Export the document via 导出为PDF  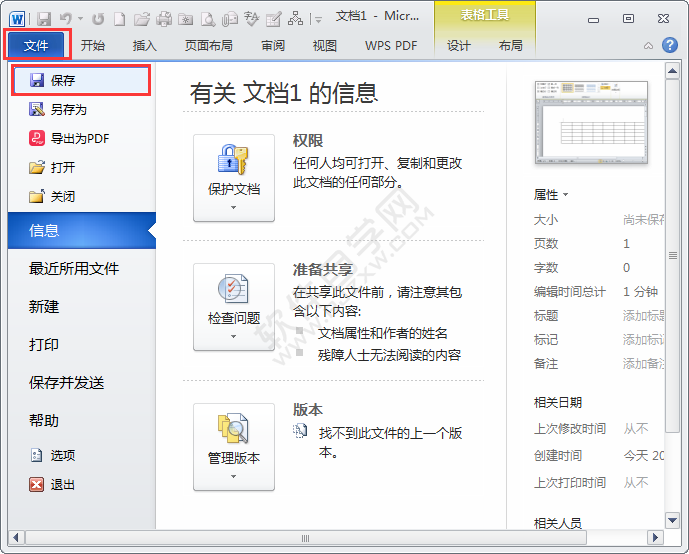[79, 138]
